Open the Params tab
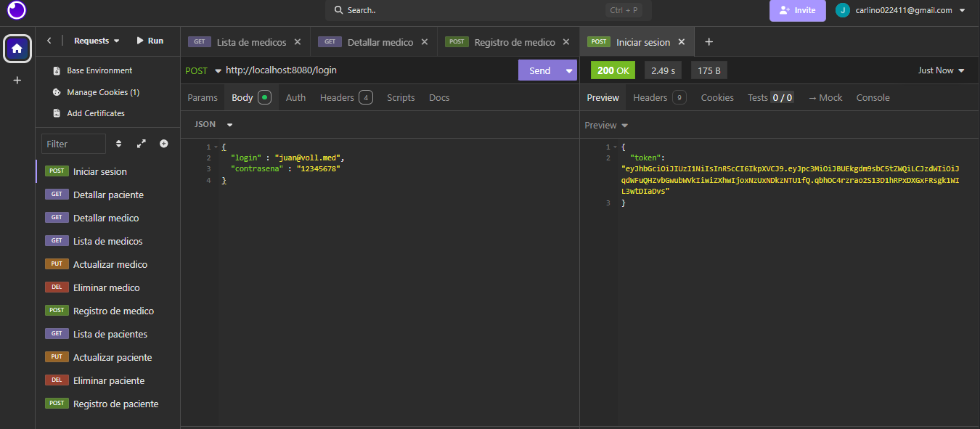The height and width of the screenshot is (429, 980). pos(203,97)
